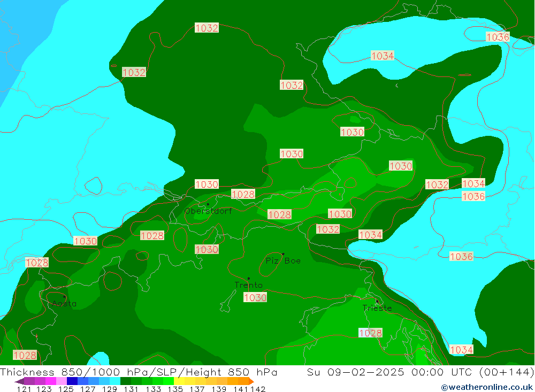The image size is (535, 392).
Task: Select the Aosta city label
Action: coord(64,303)
